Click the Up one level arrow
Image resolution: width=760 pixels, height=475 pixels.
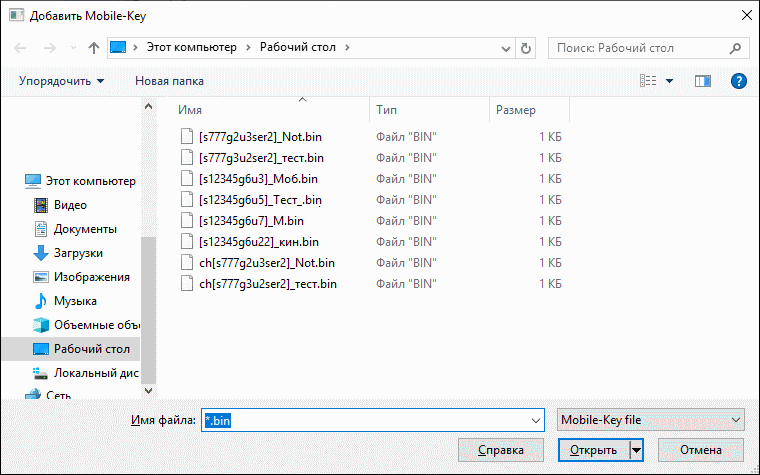tap(93, 47)
